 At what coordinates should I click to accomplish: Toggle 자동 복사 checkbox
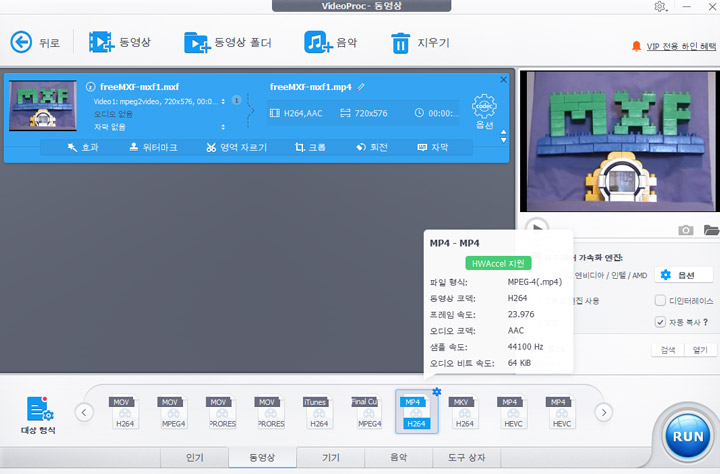tap(660, 322)
